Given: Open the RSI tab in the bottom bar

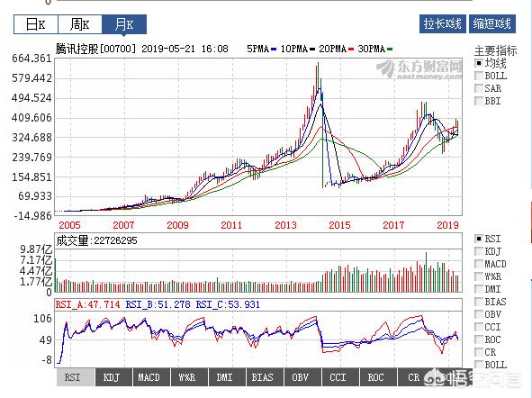Looking at the screenshot, I should click(76, 377).
